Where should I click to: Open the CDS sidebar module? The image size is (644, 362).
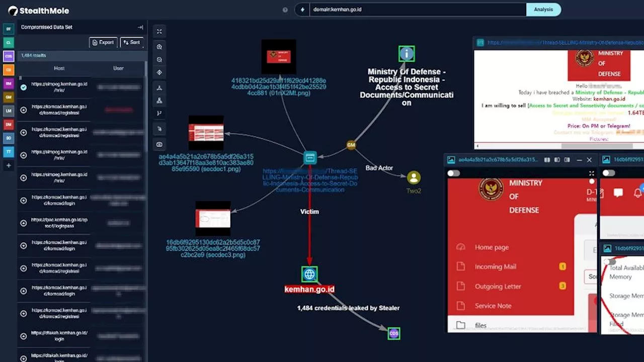[x=8, y=56]
